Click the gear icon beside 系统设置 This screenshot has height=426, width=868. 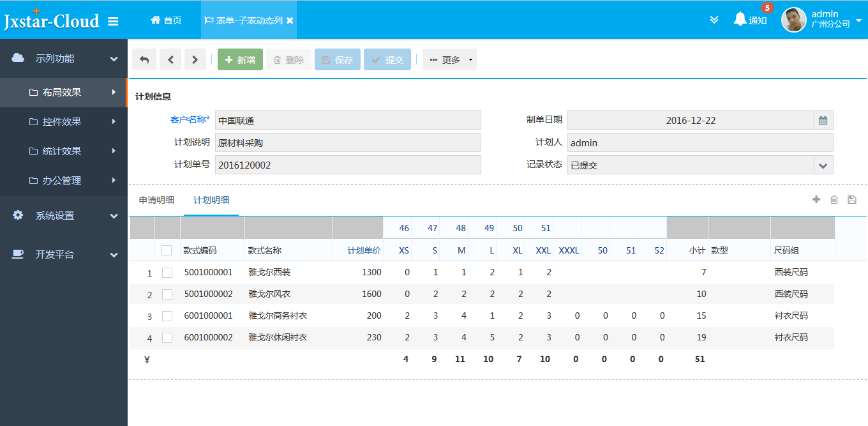pyautogui.click(x=19, y=215)
